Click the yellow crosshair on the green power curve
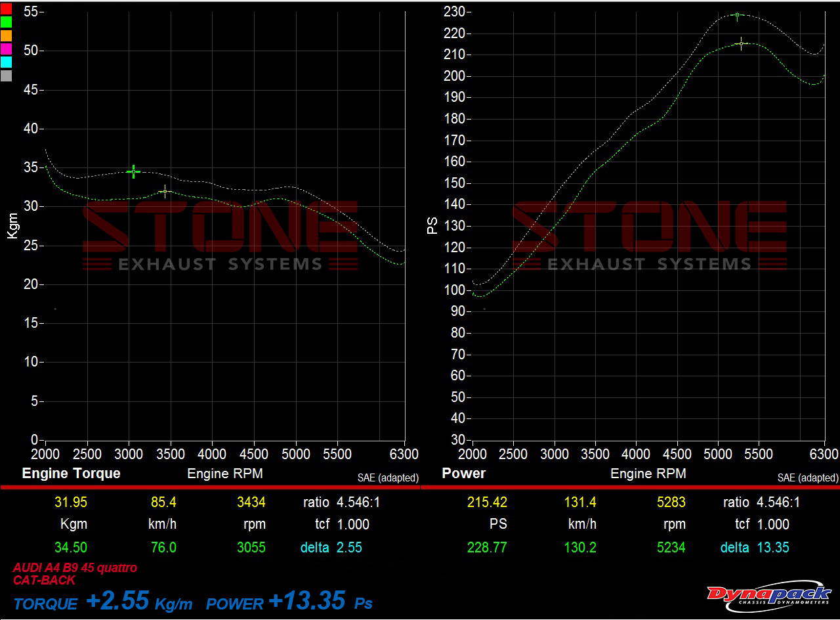Viewport: 840px width, 620px height. coord(741,43)
